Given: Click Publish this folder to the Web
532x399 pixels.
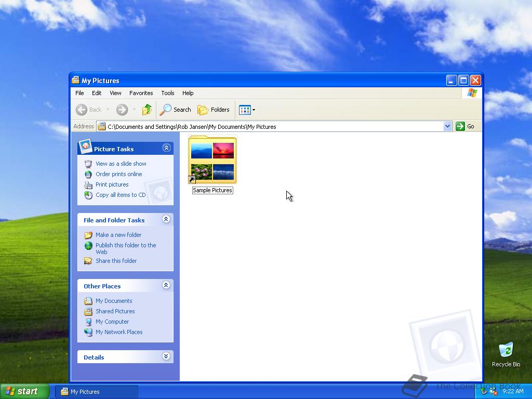Looking at the screenshot, I should coord(126,248).
